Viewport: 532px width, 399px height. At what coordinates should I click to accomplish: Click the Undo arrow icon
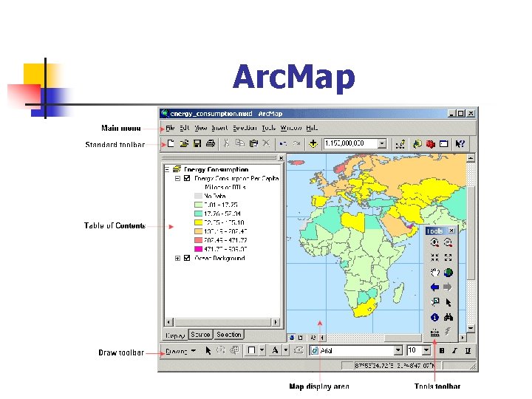point(283,143)
